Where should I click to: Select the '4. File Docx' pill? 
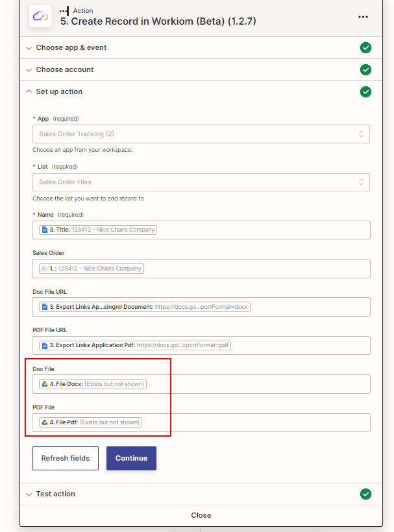pyautogui.click(x=93, y=384)
